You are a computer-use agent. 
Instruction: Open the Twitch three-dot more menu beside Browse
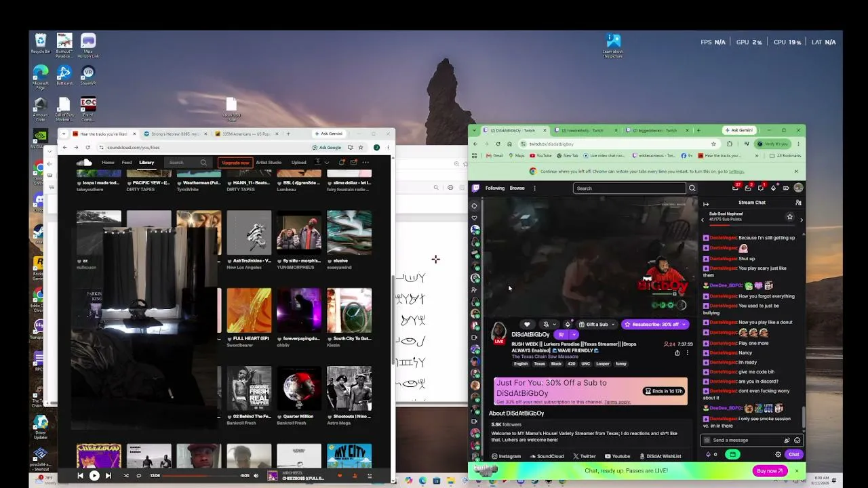click(x=534, y=188)
